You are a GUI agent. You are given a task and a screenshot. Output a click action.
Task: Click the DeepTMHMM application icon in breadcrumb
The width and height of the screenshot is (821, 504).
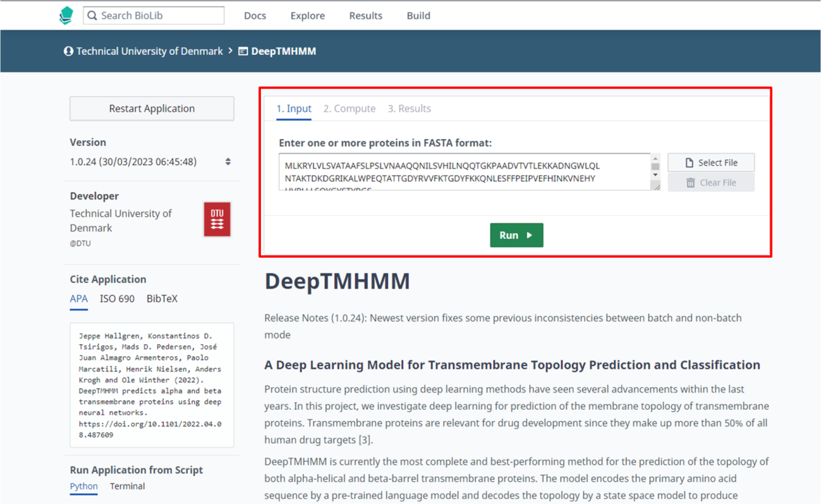tap(243, 51)
